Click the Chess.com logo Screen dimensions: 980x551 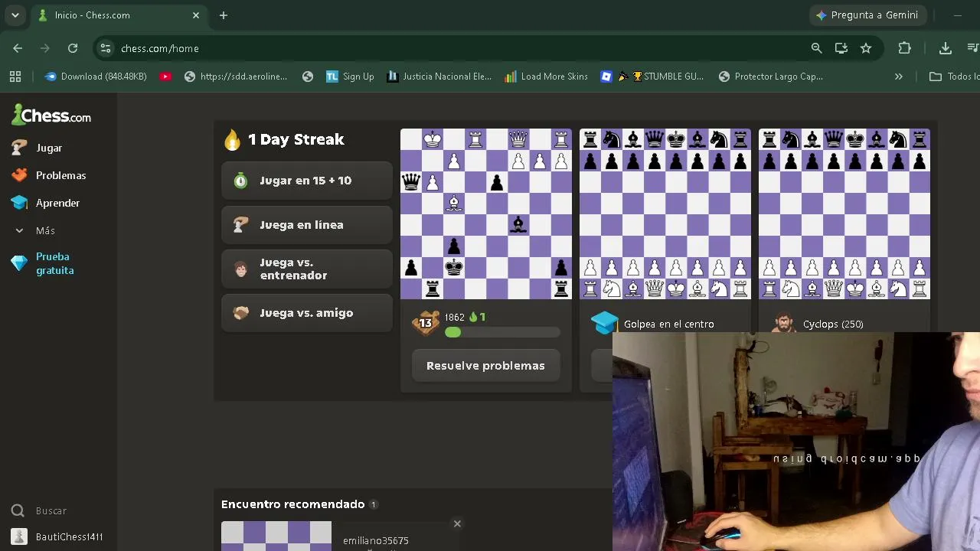click(x=51, y=116)
